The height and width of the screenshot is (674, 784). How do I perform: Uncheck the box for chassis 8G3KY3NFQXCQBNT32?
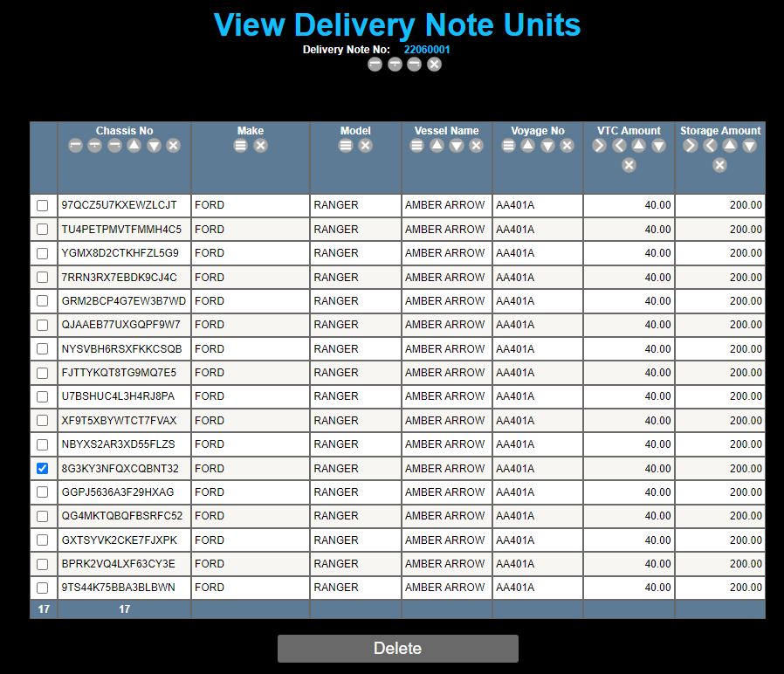(x=43, y=469)
